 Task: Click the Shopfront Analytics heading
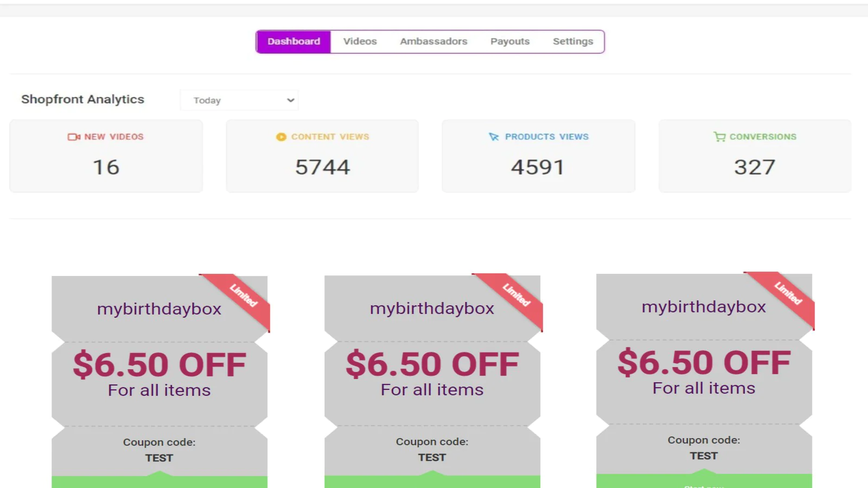pyautogui.click(x=82, y=100)
